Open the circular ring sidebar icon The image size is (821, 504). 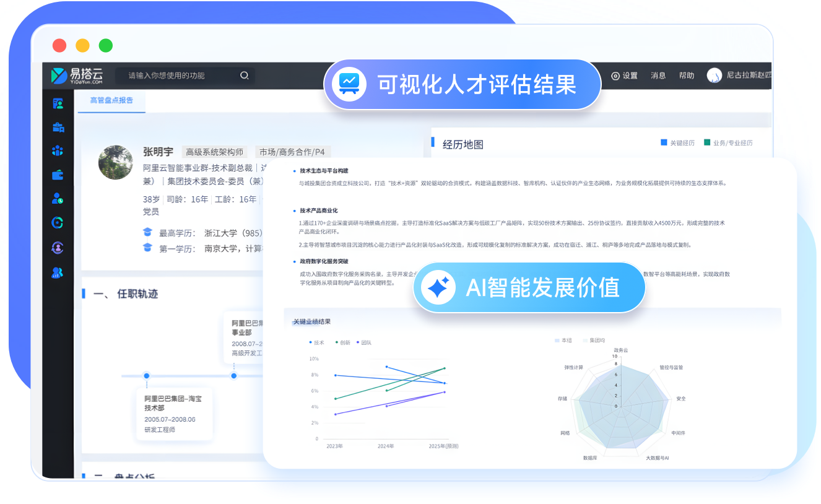[x=58, y=223]
